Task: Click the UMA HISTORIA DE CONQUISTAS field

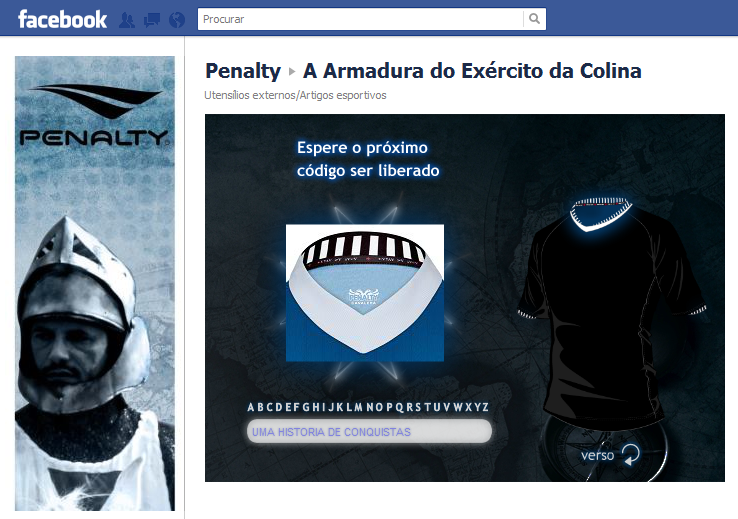Action: (369, 431)
